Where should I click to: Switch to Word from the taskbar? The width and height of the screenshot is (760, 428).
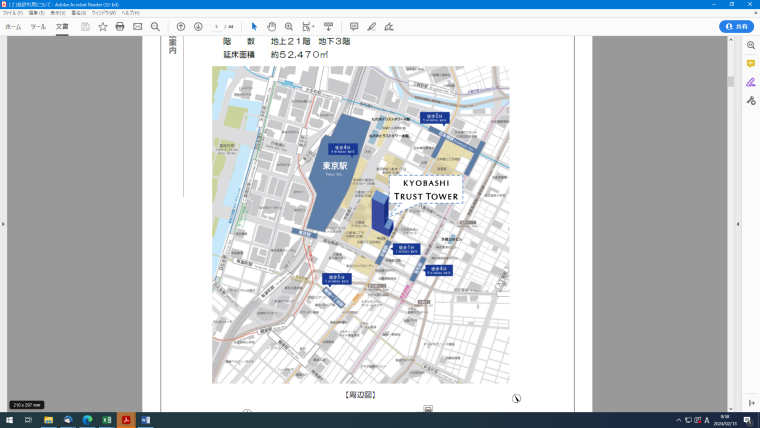(145, 420)
